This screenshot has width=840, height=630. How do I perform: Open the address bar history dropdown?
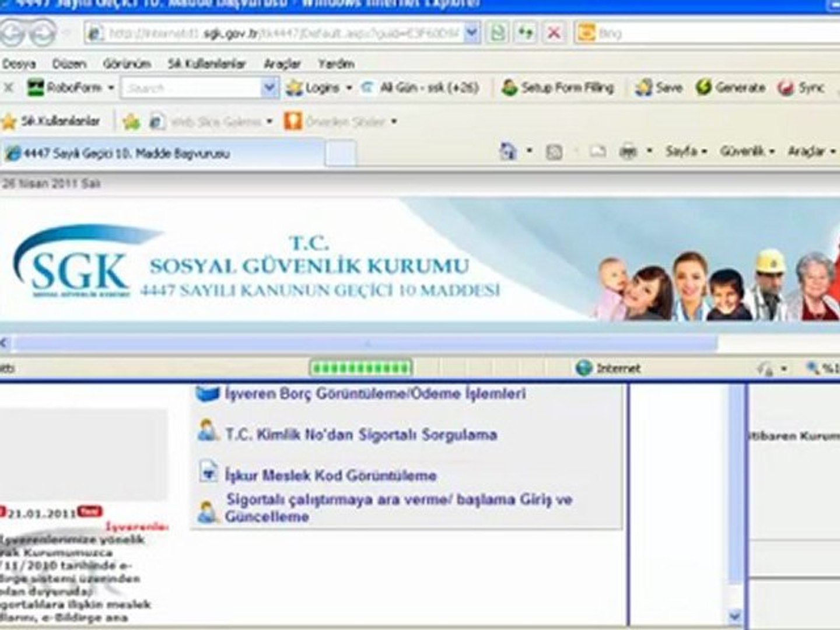coord(472,33)
